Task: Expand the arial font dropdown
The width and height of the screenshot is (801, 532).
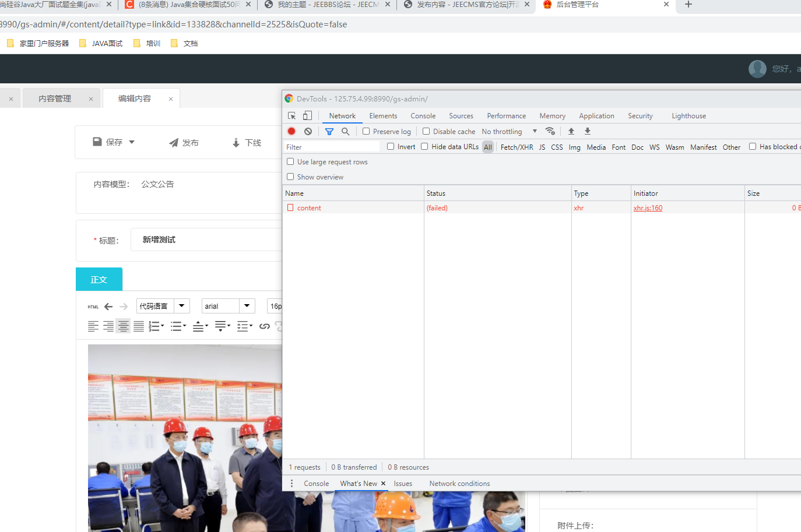Action: pyautogui.click(x=247, y=306)
